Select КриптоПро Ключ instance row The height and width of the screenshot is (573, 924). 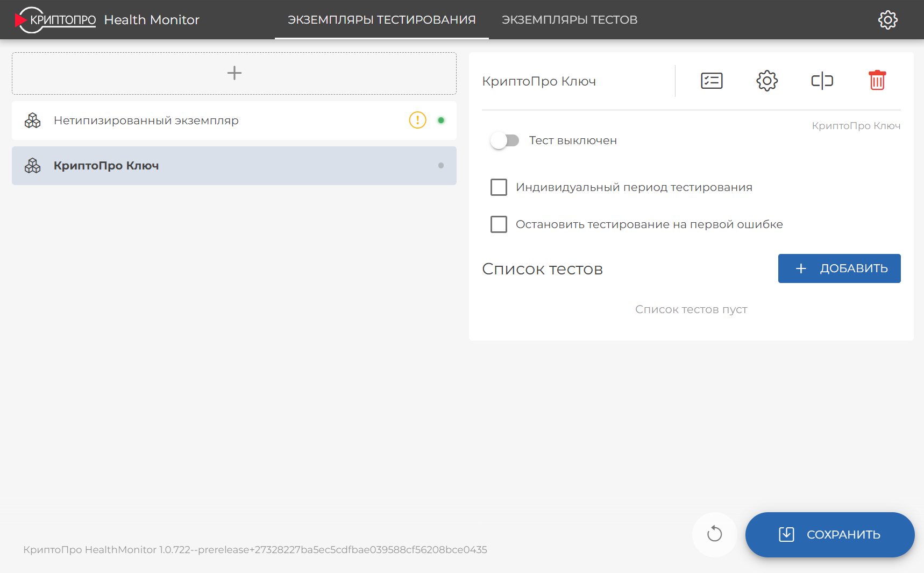pyautogui.click(x=234, y=166)
